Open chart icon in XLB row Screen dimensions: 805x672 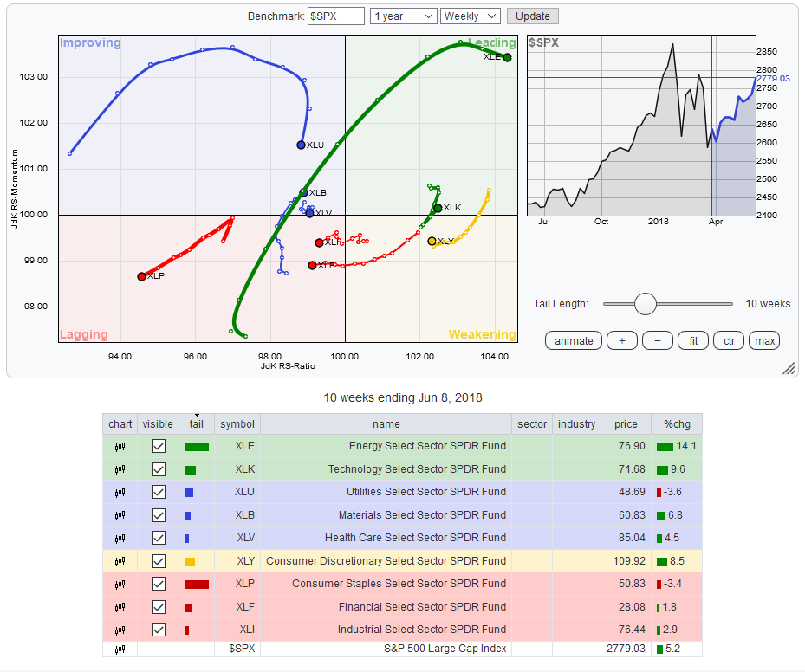[x=120, y=515]
